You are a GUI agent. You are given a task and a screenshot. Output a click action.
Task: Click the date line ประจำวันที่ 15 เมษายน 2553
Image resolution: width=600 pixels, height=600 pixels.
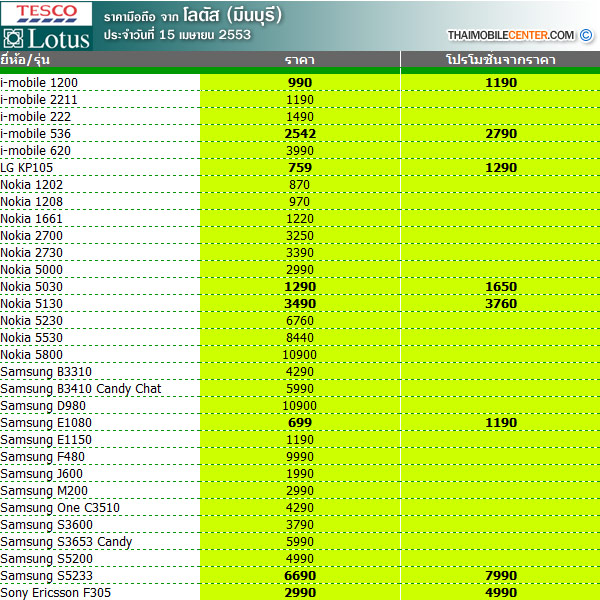pyautogui.click(x=177, y=35)
